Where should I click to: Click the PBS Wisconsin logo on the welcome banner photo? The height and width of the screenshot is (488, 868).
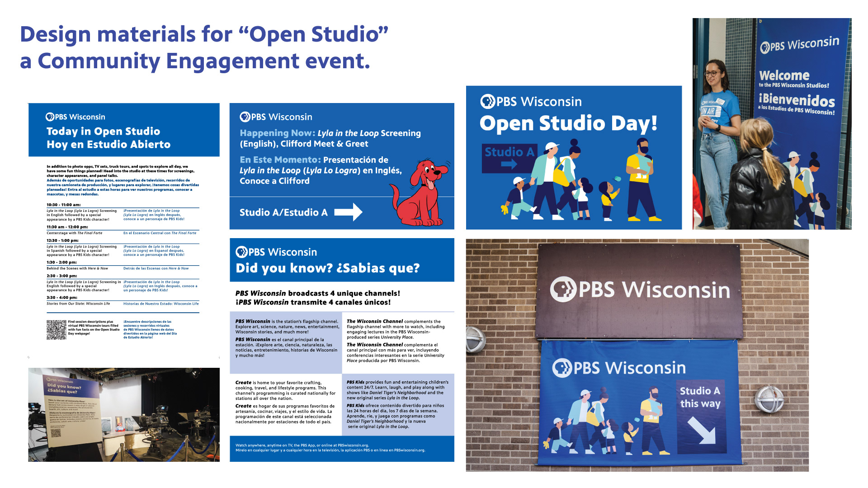(799, 45)
